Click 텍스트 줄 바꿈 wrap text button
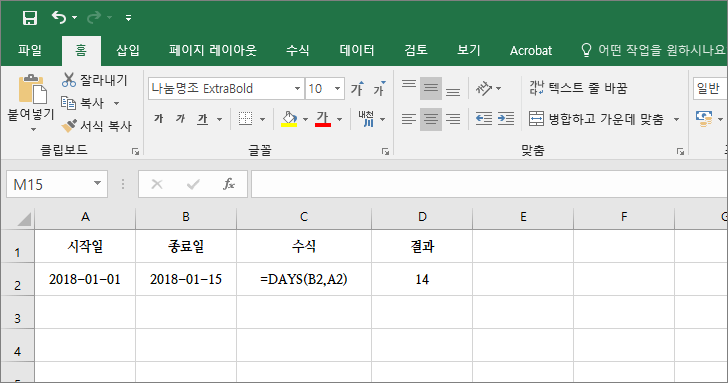The image size is (728, 383). [x=578, y=88]
